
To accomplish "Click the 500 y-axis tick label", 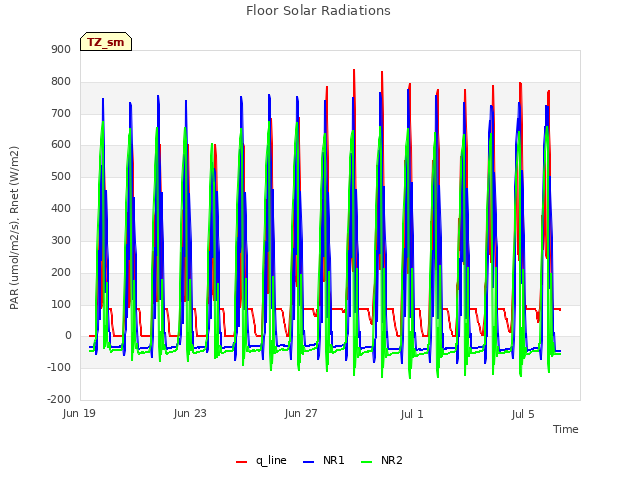I will tap(61, 176).
